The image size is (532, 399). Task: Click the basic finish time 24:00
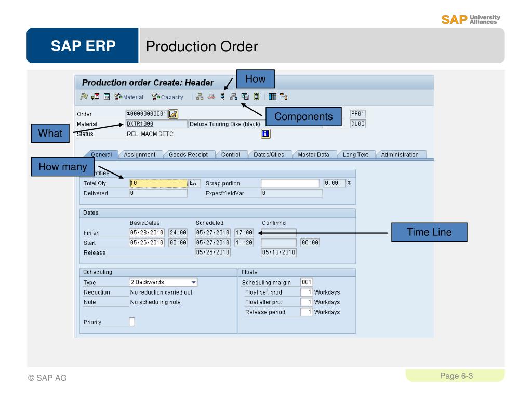(178, 233)
